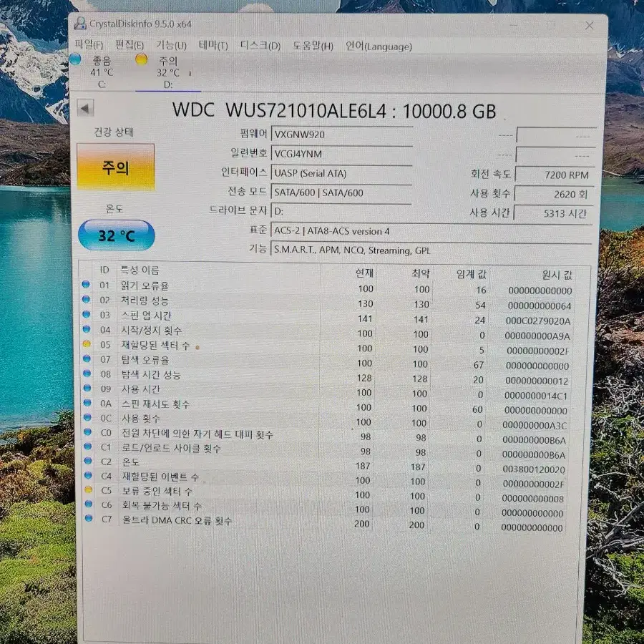Image resolution: width=644 pixels, height=644 pixels.
Task: Click the power on count 2620 회 field
Action: point(555,194)
